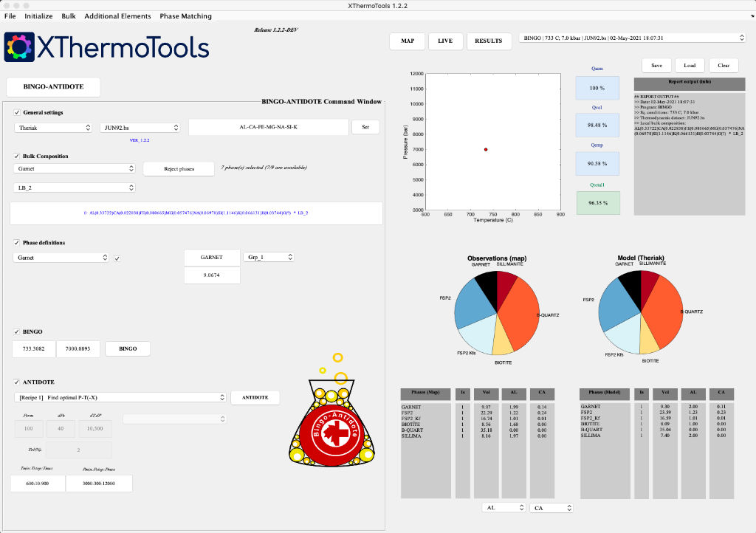Click the pressure field showing 7000.0893
This screenshot has height=533, width=756.
pyautogui.click(x=78, y=348)
